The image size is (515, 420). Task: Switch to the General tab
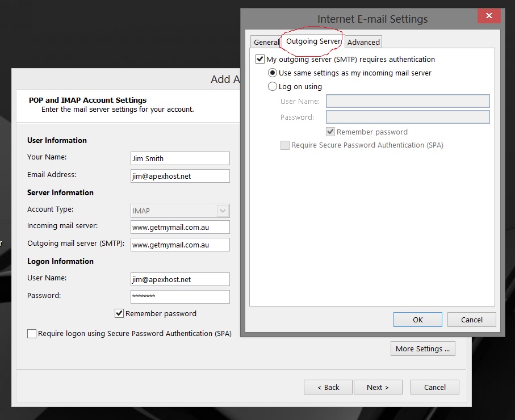click(267, 41)
